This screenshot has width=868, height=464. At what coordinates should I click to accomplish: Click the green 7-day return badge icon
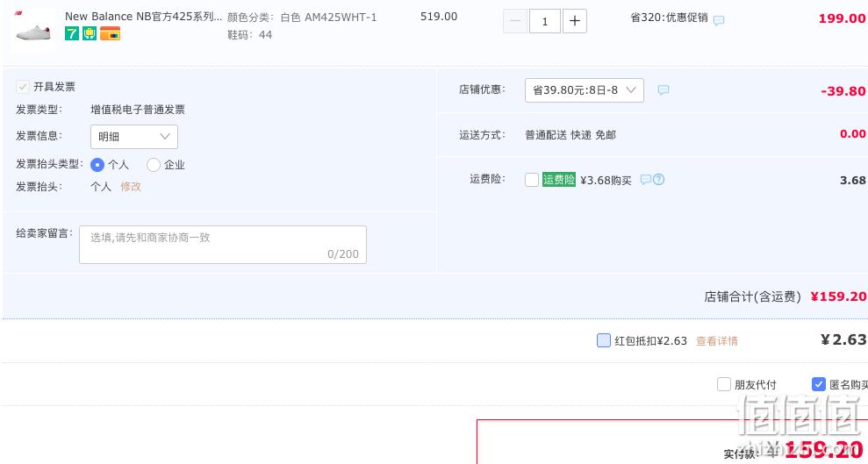[x=72, y=33]
